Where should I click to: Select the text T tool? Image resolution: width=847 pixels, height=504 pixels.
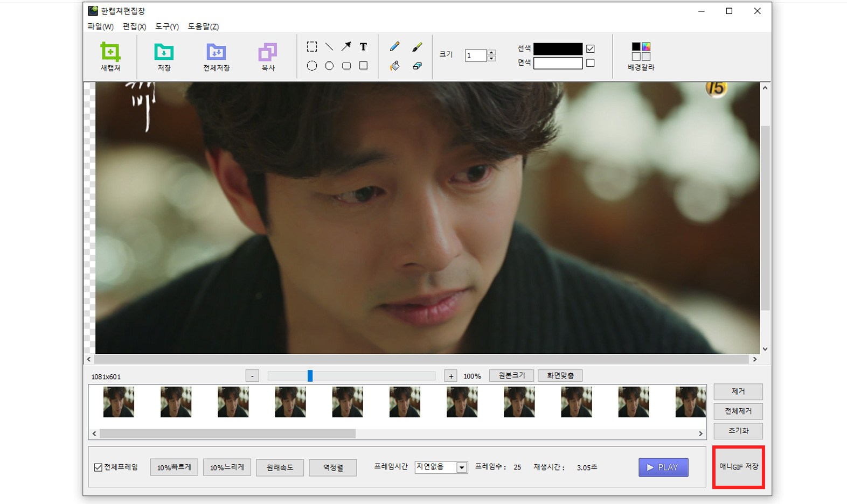(x=363, y=47)
